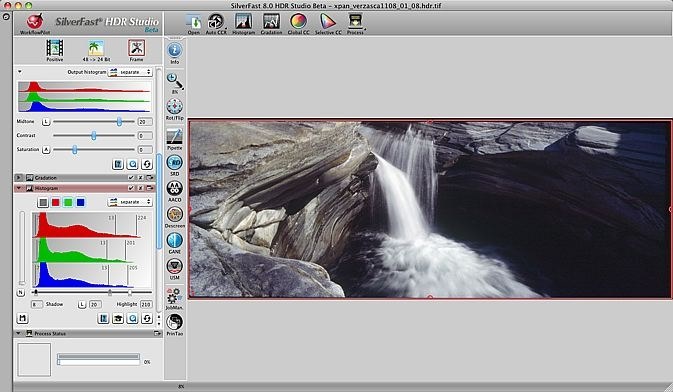Click the reset icon below the Saturation slider
The width and height of the screenshot is (673, 392).
[x=147, y=164]
